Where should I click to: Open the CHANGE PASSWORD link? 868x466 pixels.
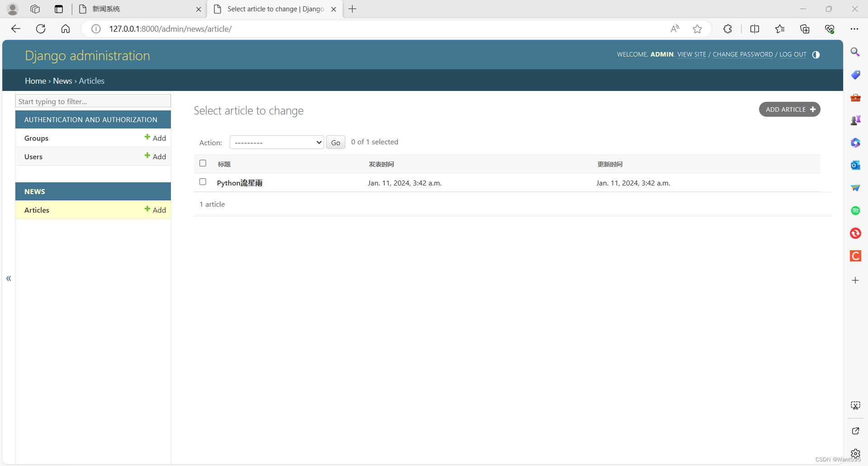pyautogui.click(x=743, y=54)
